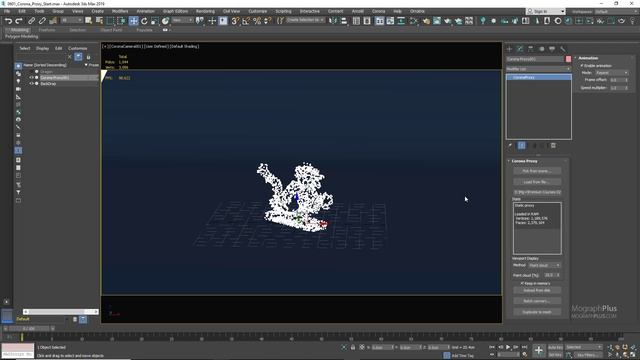The height and width of the screenshot is (360, 640).
Task: Toggle the Angle Snap icon
Action: 246,21
